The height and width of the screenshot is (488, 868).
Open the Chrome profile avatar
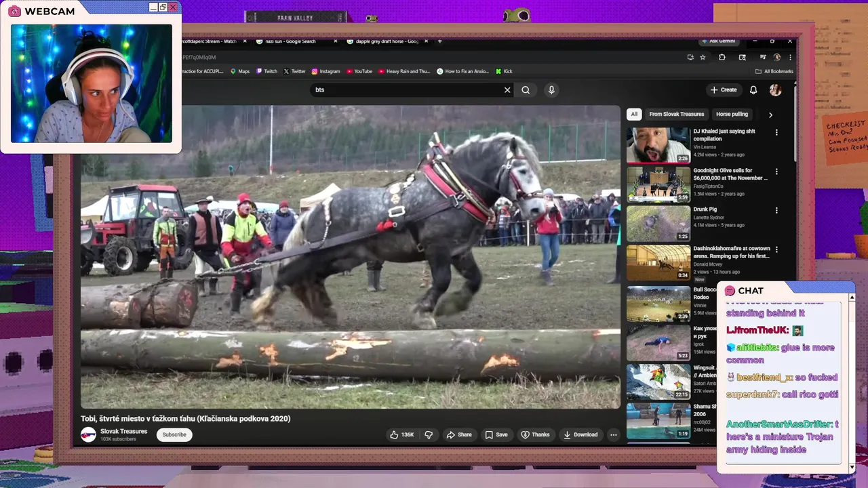coord(777,58)
